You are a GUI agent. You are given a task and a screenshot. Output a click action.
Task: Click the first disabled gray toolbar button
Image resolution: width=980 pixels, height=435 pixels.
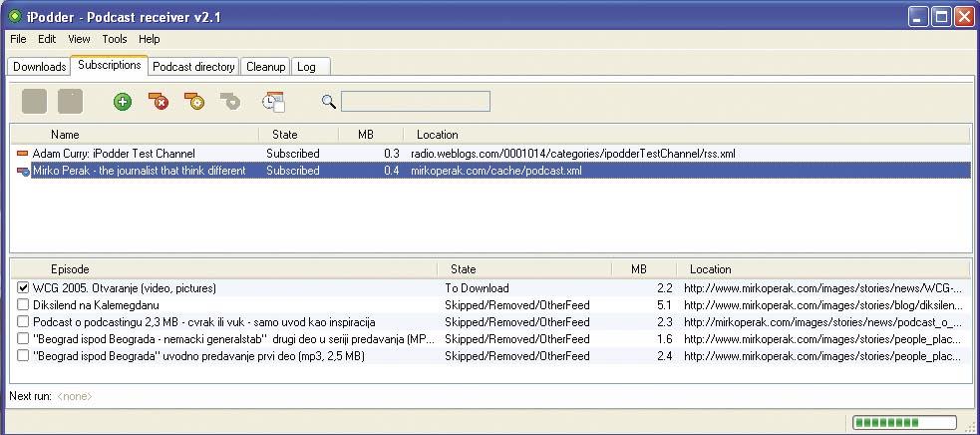pyautogui.click(x=34, y=102)
